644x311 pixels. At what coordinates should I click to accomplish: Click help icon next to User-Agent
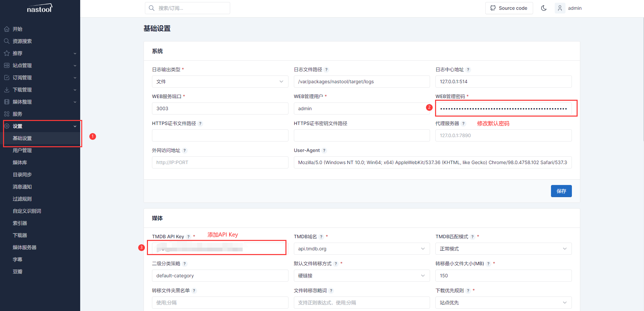point(324,151)
